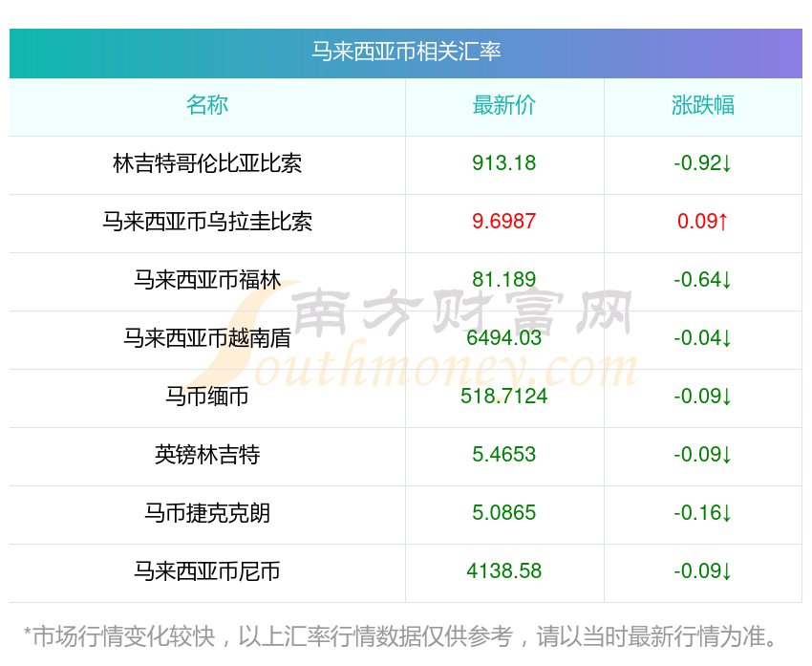Select the 英镑林吉特 row name
812x666 pixels.
[207, 455]
